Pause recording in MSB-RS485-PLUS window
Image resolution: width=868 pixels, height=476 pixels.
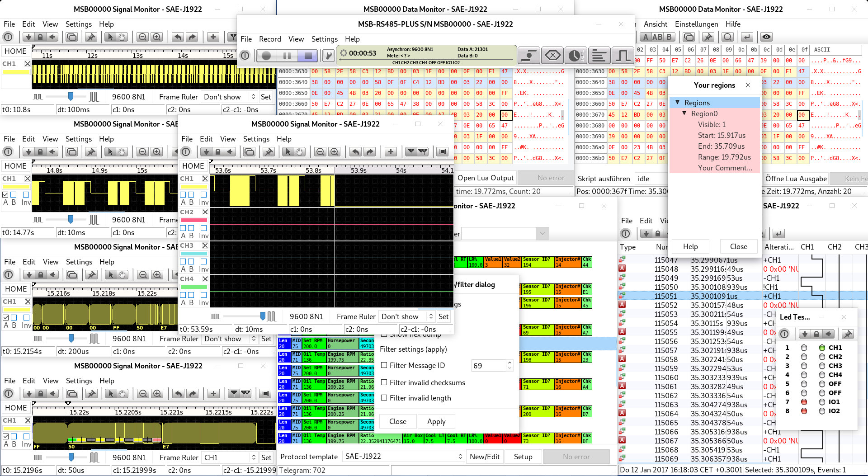[287, 56]
